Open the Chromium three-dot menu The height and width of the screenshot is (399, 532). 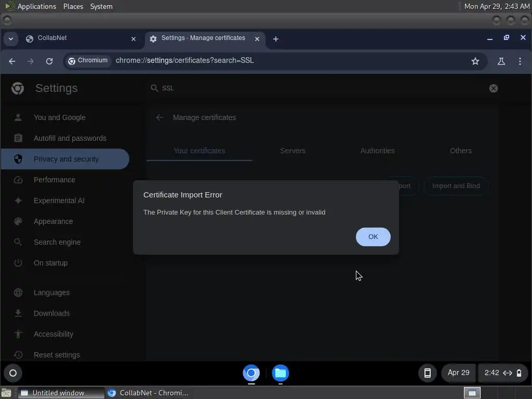pos(520,61)
